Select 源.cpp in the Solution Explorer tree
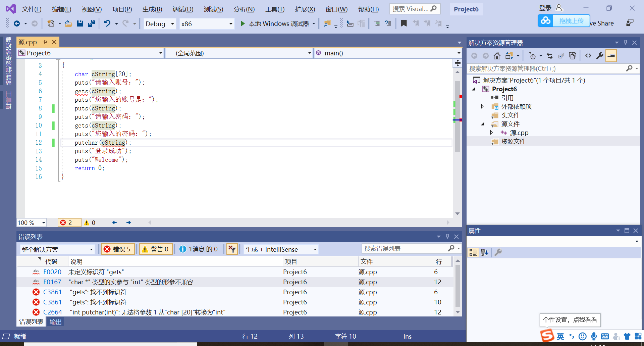Screen dimensions: 644x346 (519, 133)
